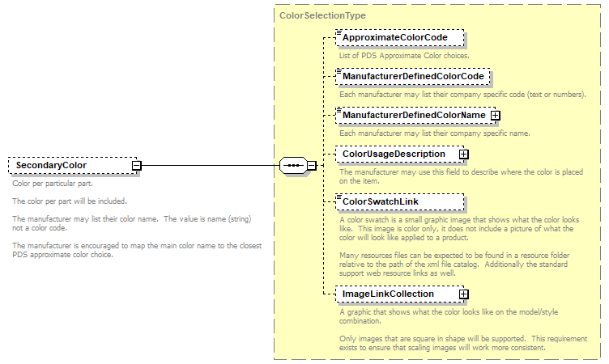This screenshot has width=609, height=364.
Task: Collapse the SecondaryColor node with its minus box
Action: (137, 166)
